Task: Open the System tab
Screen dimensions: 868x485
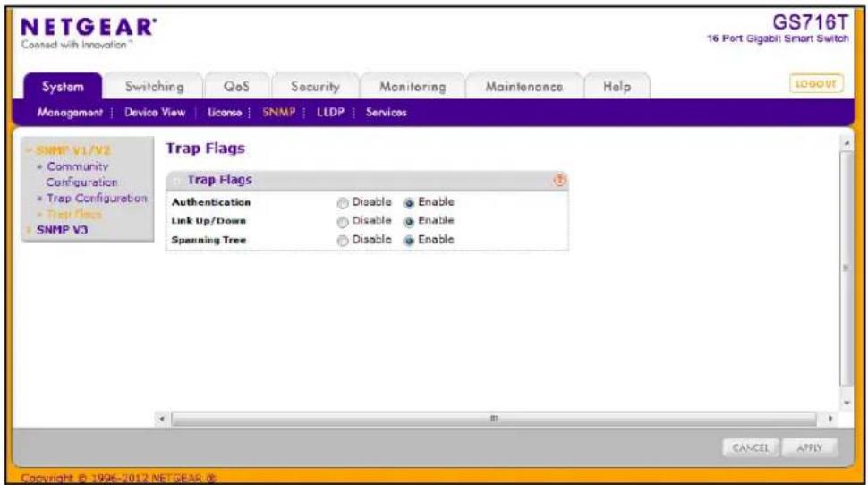Action: click(x=64, y=87)
